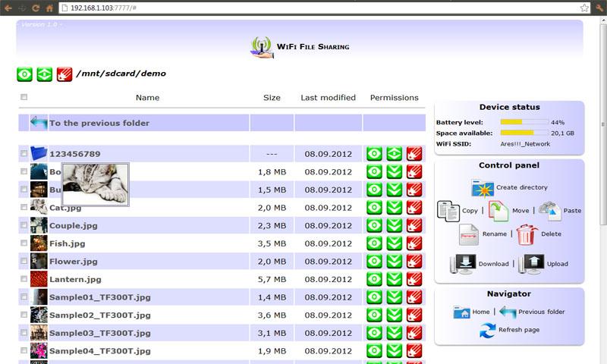Viewport: 607px width, 364px height.
Task: Toggle the select-all checkbox in header
Action: 24,97
